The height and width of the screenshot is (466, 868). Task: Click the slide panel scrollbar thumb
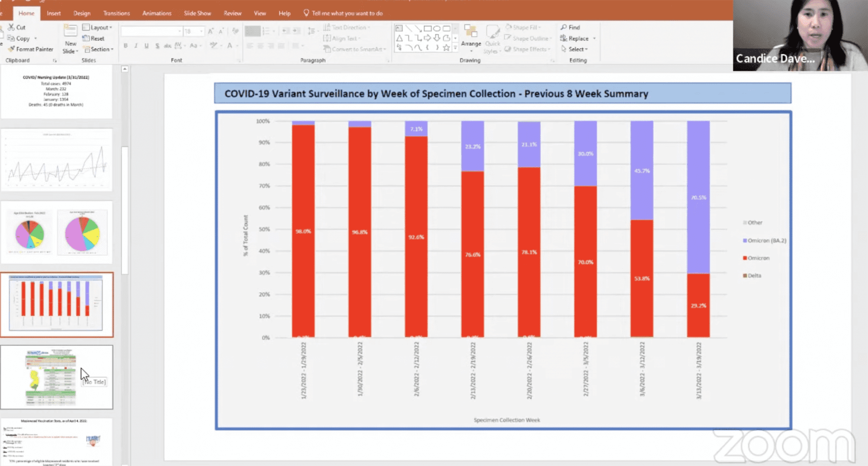click(125, 211)
